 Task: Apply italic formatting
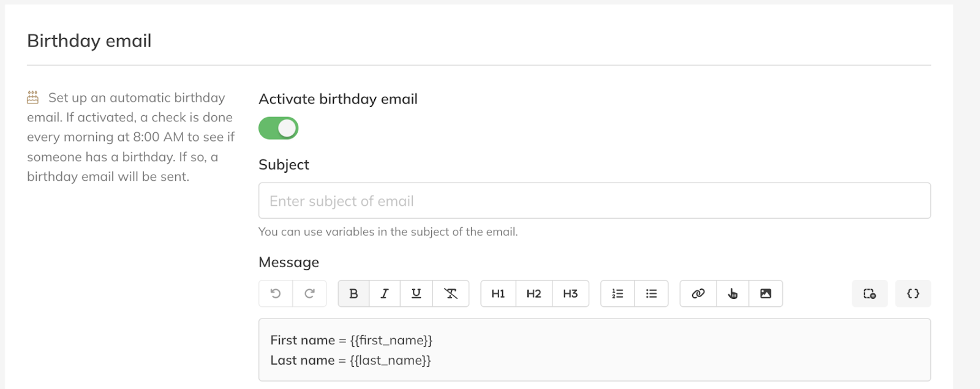point(385,293)
